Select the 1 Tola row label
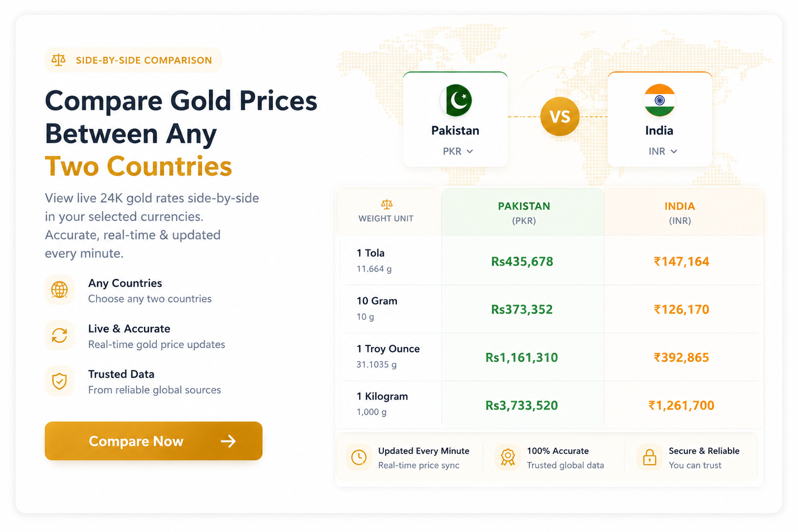 click(370, 253)
